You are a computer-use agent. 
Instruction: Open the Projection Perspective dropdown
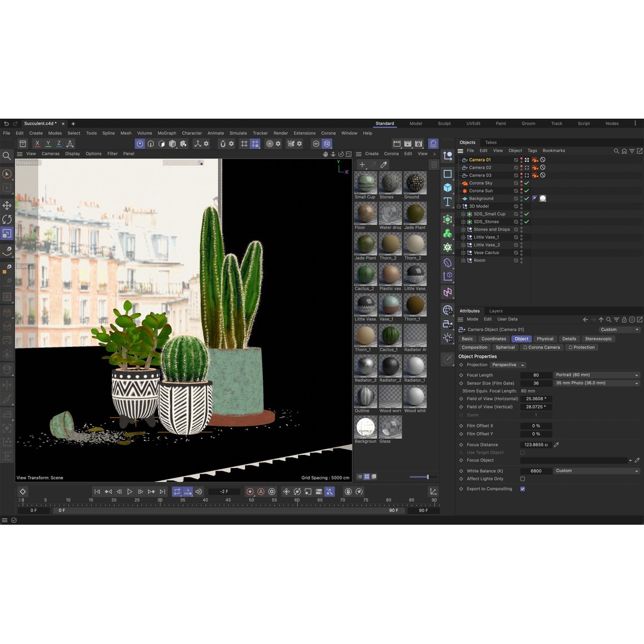(x=507, y=364)
